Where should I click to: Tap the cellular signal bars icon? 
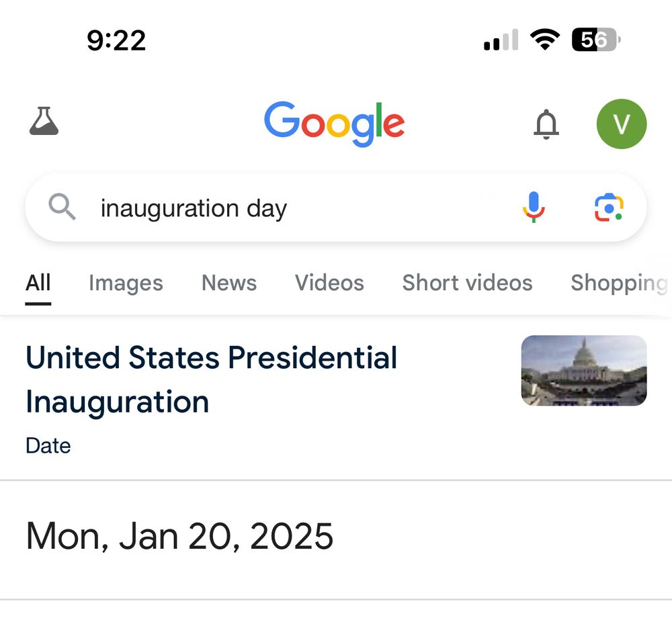pos(500,41)
